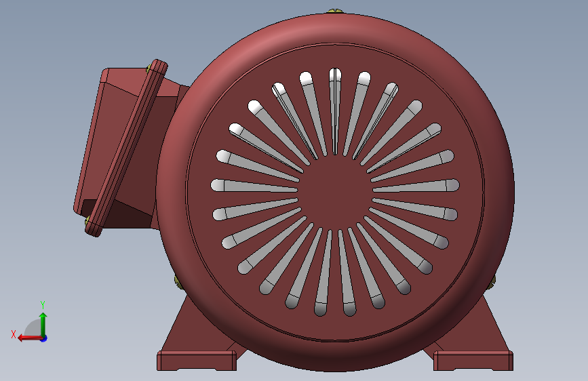This screenshot has width=588, height=381.
Task: Select the topmost vertical vent slot
Action: [335, 111]
